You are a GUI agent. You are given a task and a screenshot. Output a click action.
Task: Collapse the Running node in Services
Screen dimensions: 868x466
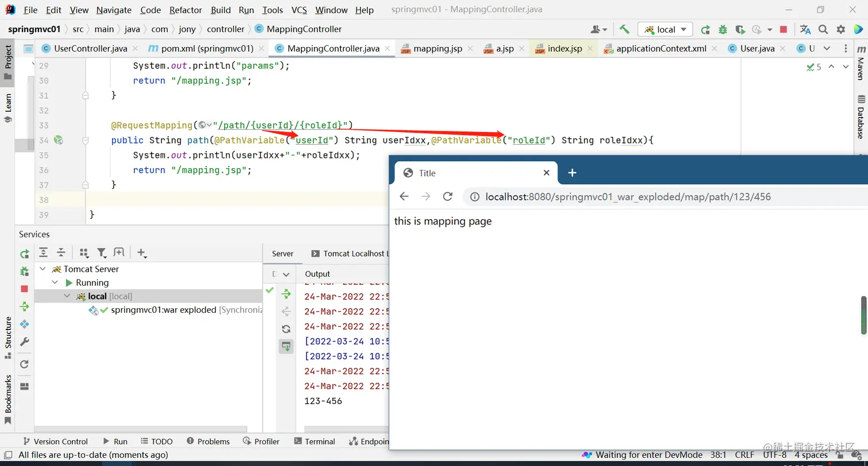pos(55,282)
